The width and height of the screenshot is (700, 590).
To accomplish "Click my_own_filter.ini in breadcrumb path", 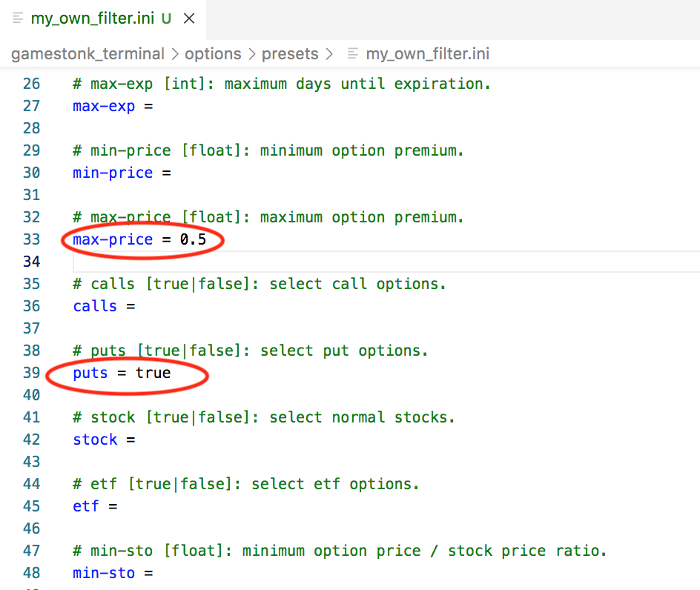I will (x=428, y=54).
